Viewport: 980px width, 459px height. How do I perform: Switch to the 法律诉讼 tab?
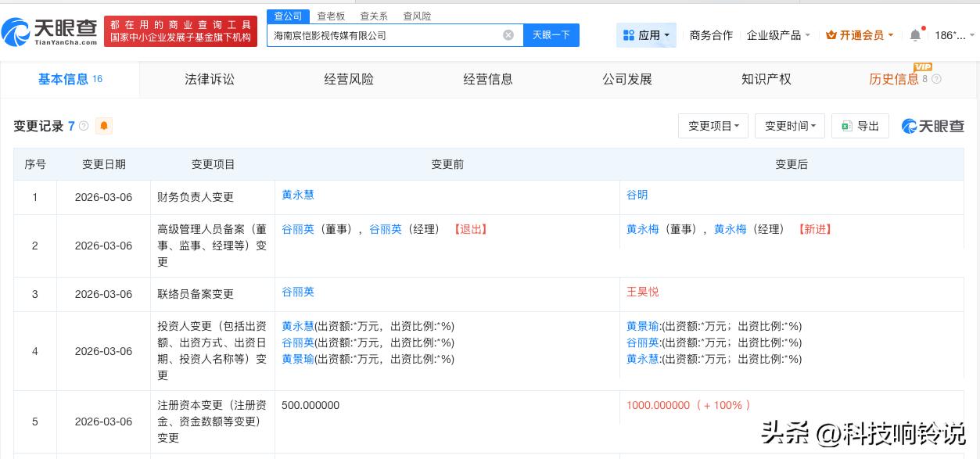[209, 79]
